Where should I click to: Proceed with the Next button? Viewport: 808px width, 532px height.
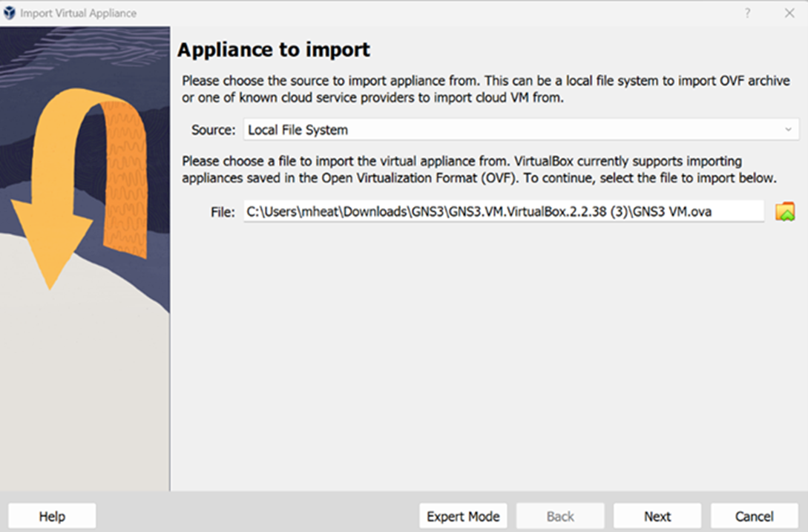(657, 516)
